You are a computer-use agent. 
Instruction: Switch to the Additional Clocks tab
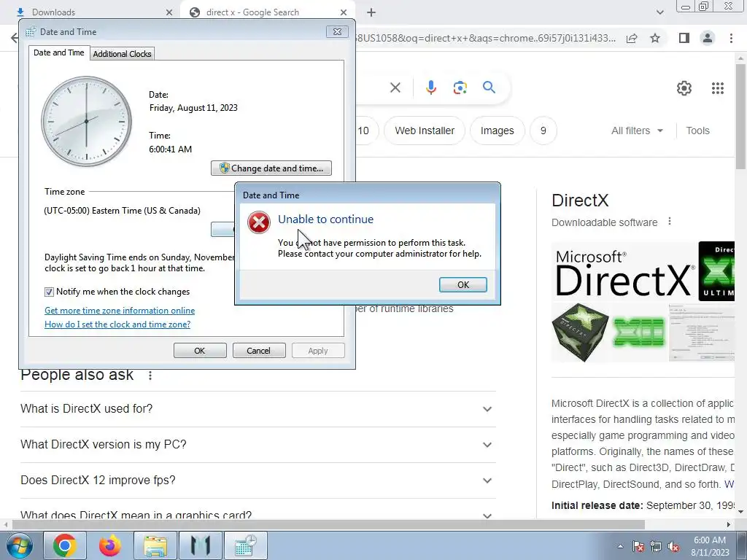122,54
